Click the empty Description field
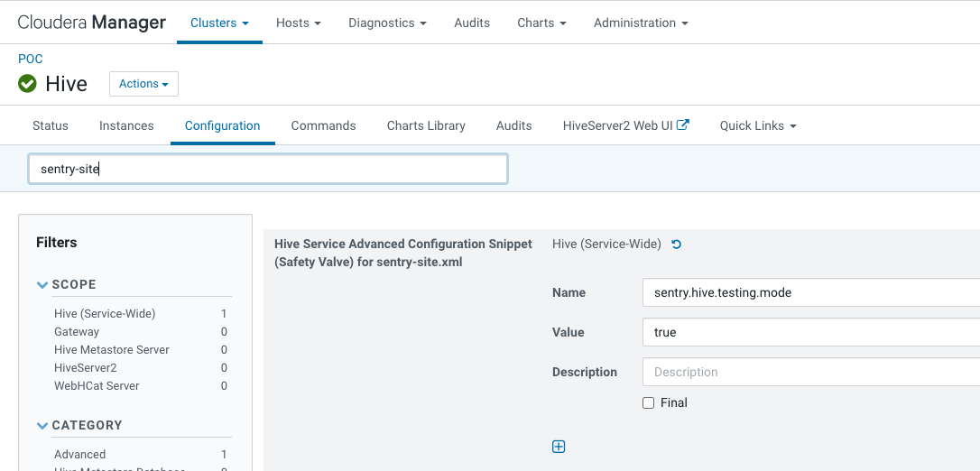Screen dimensions: 980x471 (x=810, y=372)
